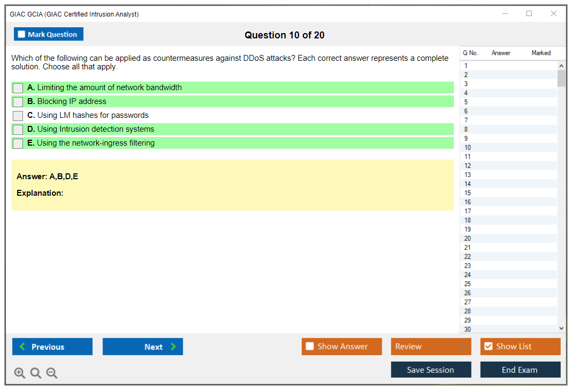The image size is (574, 392).
Task: Click the back arrow icon on Previous
Action: point(22,346)
